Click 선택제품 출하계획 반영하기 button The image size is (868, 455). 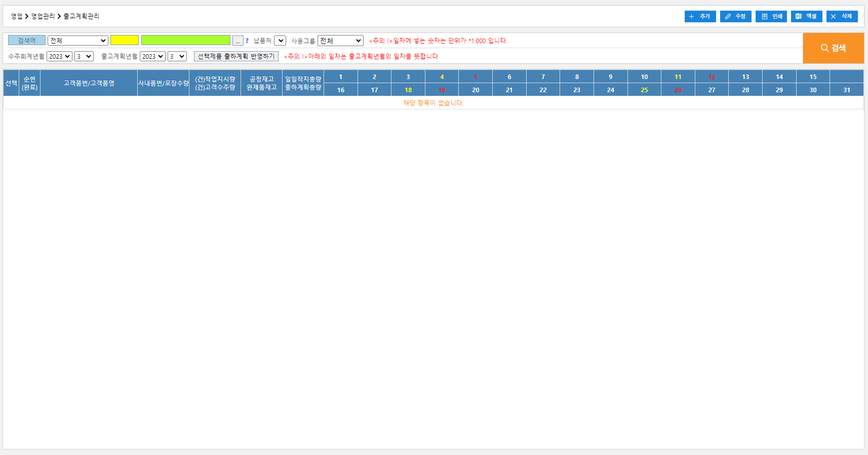click(x=236, y=56)
